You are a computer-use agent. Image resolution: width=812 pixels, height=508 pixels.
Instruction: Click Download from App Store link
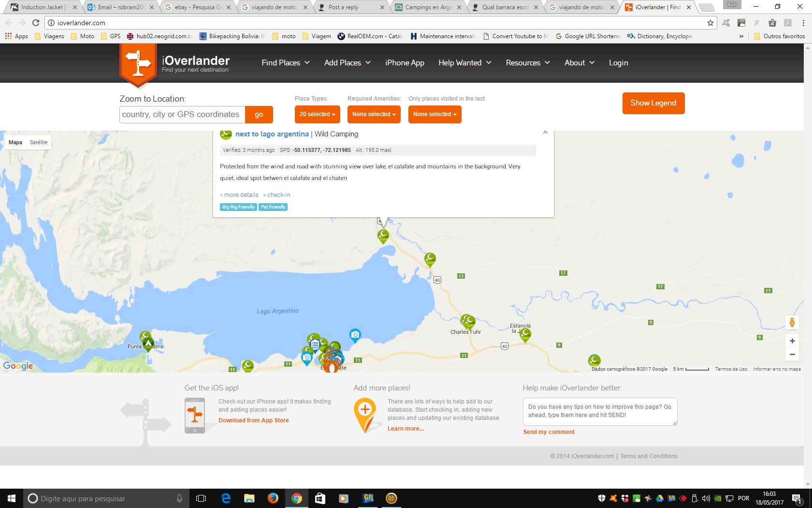click(253, 420)
